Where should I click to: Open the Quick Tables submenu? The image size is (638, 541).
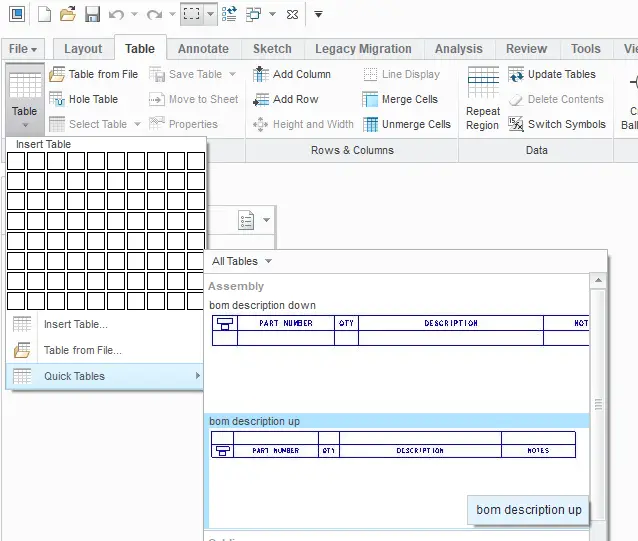tap(105, 376)
